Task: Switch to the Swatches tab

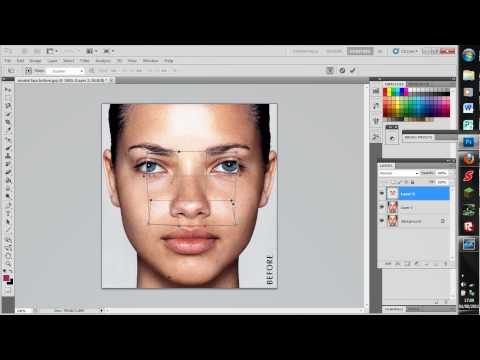Action: (x=394, y=84)
